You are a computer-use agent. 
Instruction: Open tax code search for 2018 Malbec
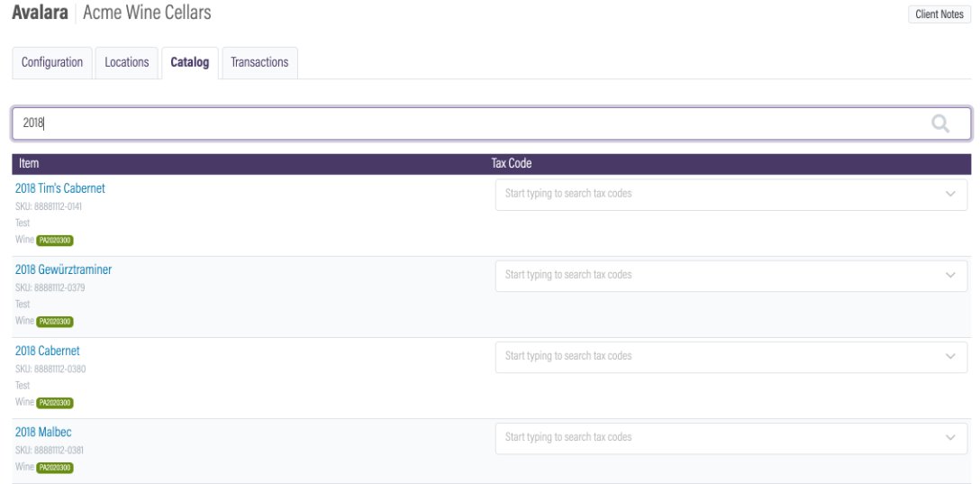(731, 438)
